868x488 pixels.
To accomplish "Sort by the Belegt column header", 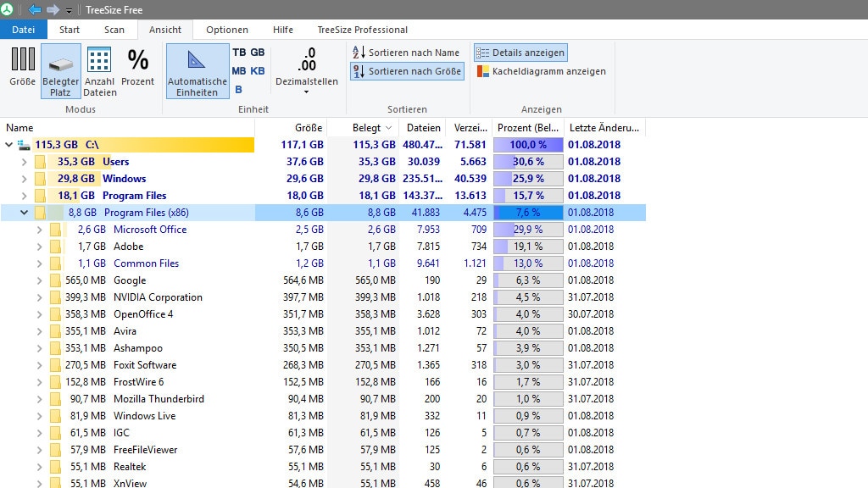I will click(367, 128).
